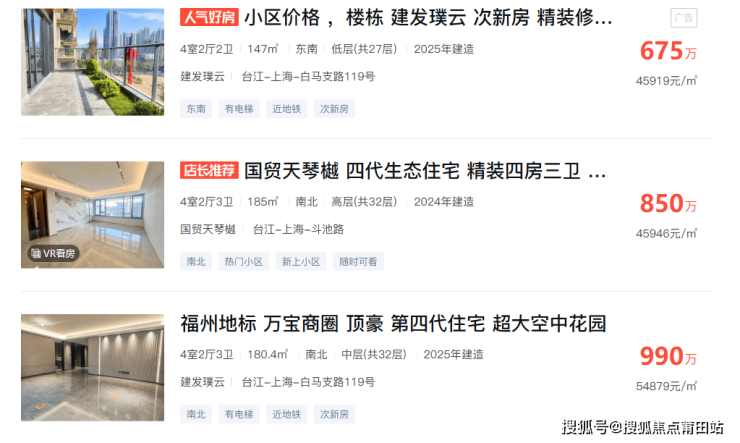Open the 990万 listing room thumbnail
The image size is (740, 443).
click(x=92, y=368)
